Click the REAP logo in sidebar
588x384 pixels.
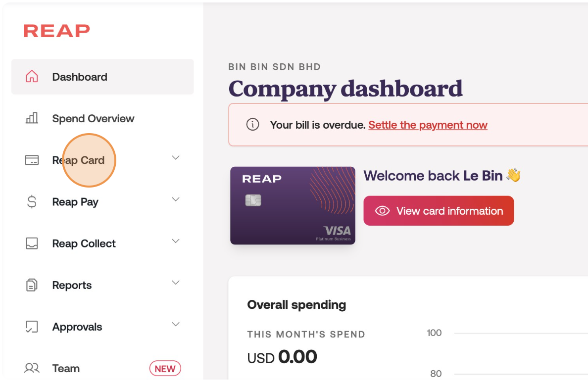point(56,31)
